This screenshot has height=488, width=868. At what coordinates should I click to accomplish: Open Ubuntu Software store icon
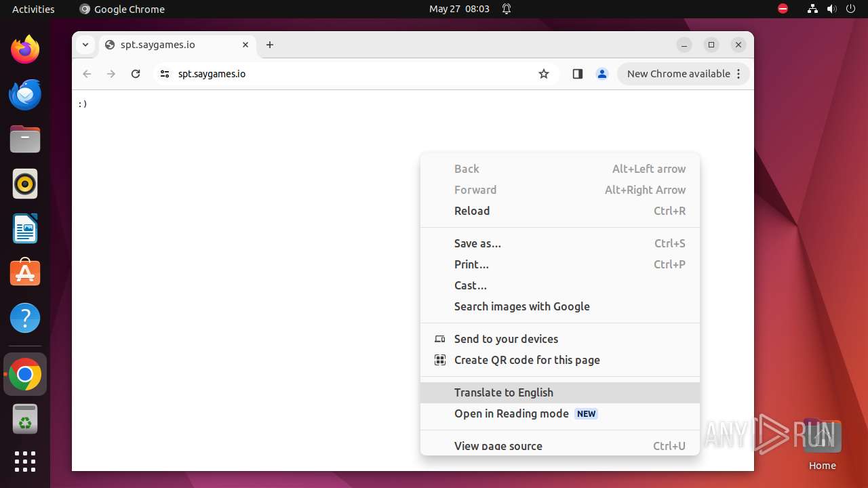tap(25, 273)
